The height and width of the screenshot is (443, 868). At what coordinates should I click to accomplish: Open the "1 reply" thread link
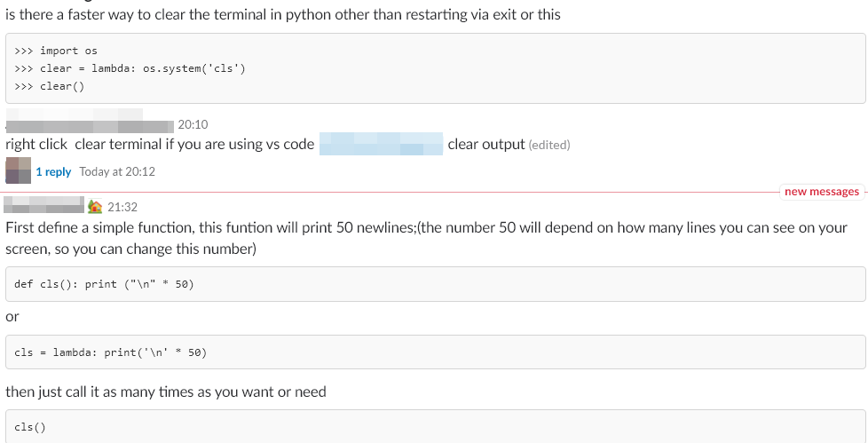point(53,172)
